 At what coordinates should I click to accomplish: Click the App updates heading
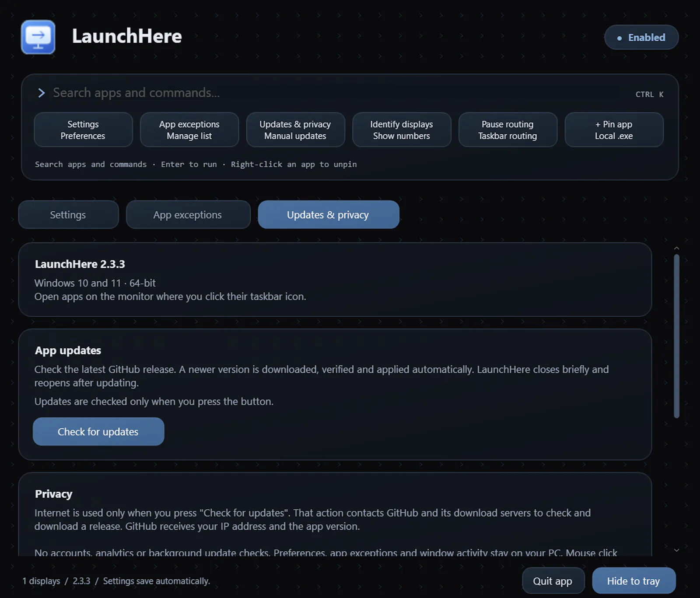pyautogui.click(x=68, y=350)
